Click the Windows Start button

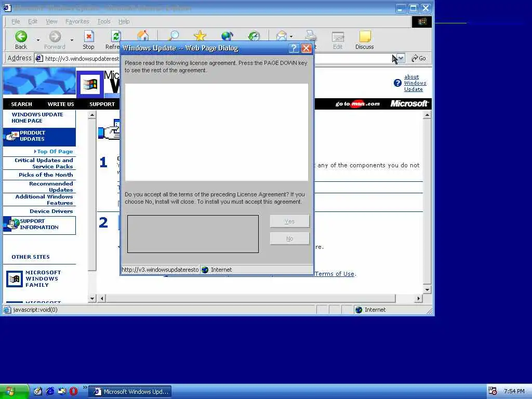click(14, 392)
